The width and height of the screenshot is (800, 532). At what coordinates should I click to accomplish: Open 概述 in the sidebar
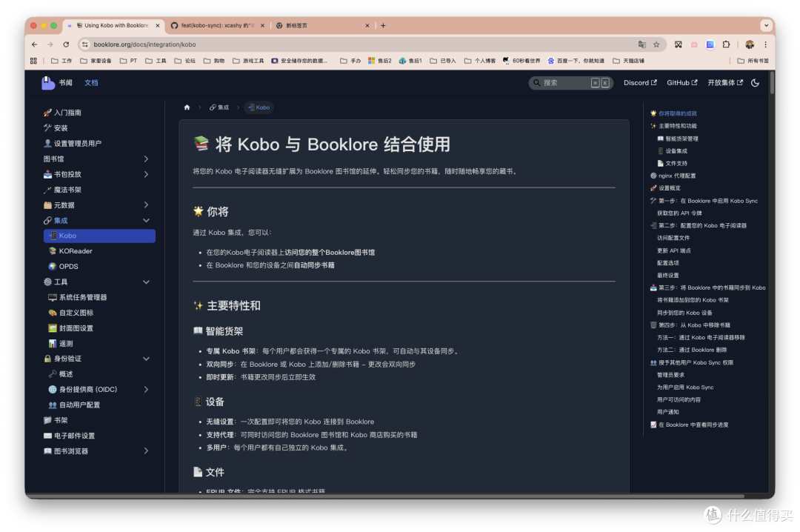[x=61, y=373]
